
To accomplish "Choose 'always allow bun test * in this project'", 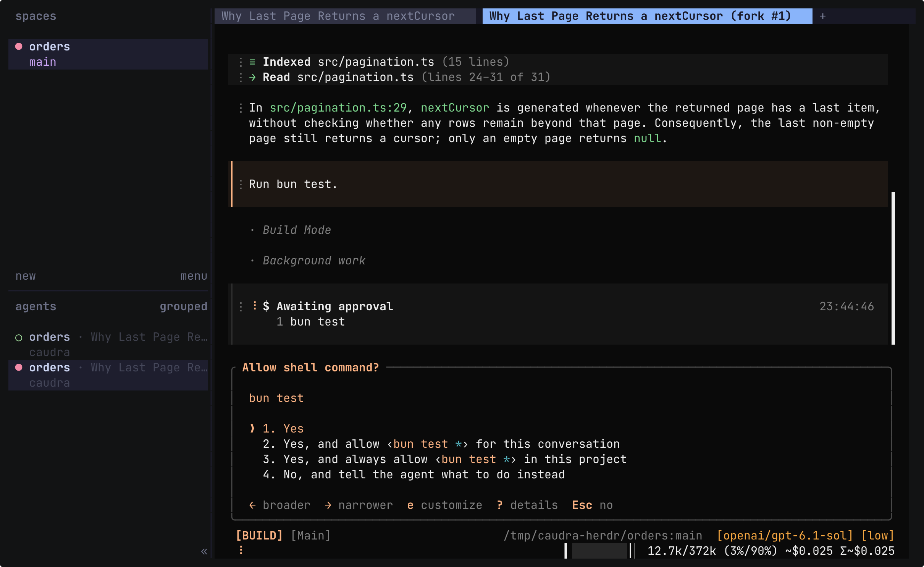I will (444, 459).
